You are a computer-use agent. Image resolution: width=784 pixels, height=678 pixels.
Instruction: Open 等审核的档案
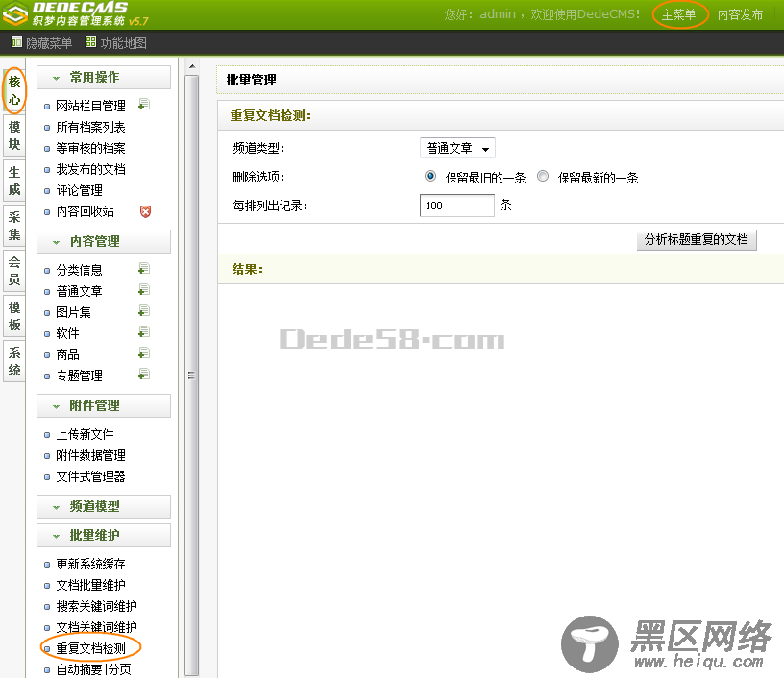coord(90,148)
